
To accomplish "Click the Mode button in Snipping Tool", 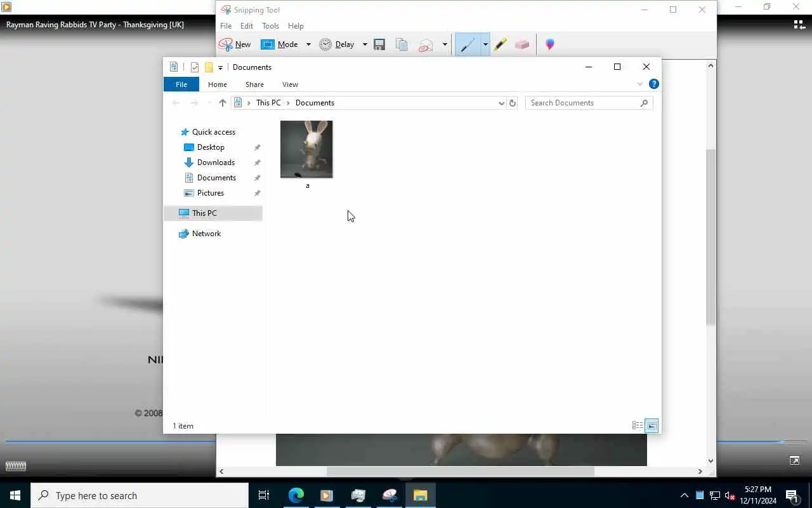I will (x=280, y=44).
